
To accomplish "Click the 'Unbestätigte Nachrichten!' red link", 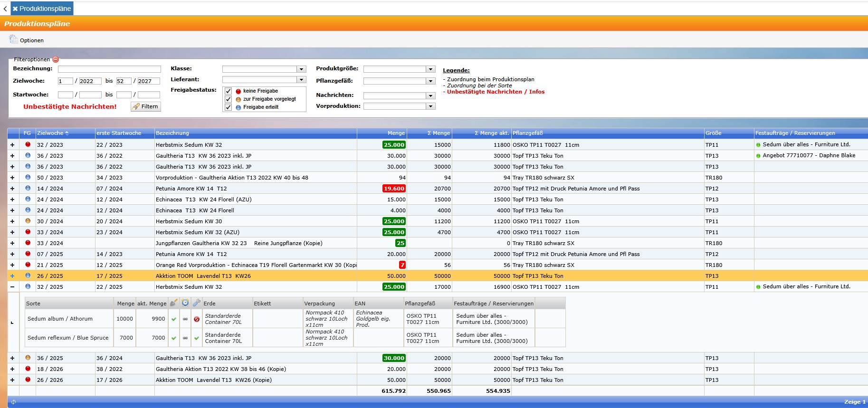I will pos(70,106).
